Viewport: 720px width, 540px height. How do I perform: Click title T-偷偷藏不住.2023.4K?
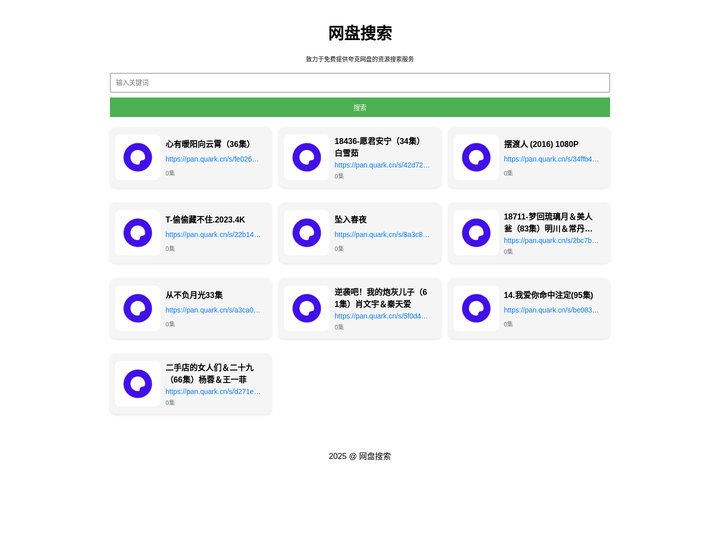tap(205, 219)
